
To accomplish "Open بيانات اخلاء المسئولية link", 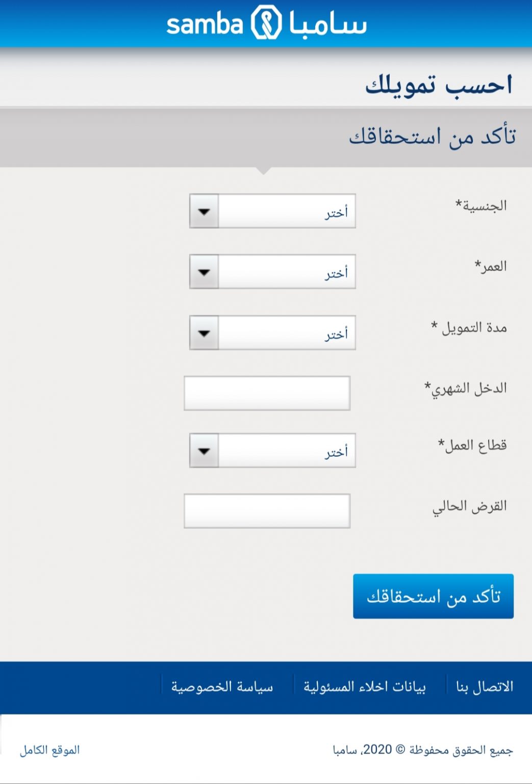I will click(365, 687).
